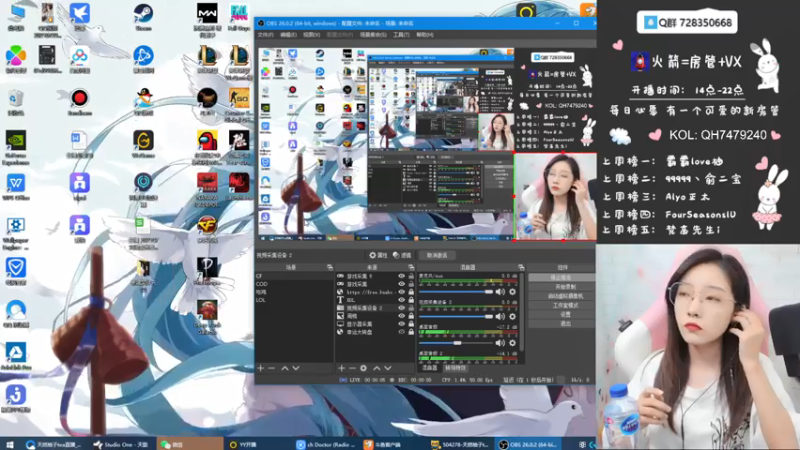Adjust the 麦克风/Aux volume slider

[456, 292]
